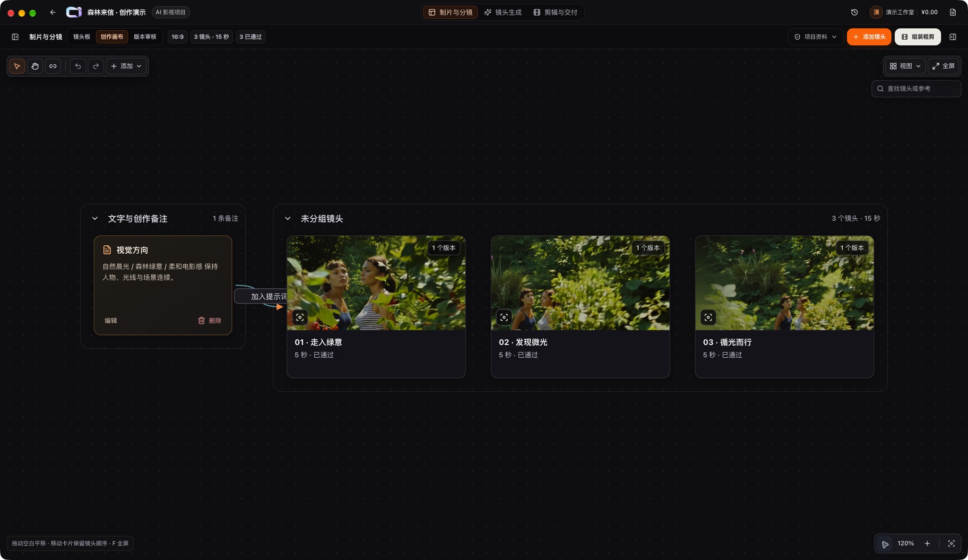Click the 组装粗剪 button
The width and height of the screenshot is (968, 560).
tap(918, 37)
